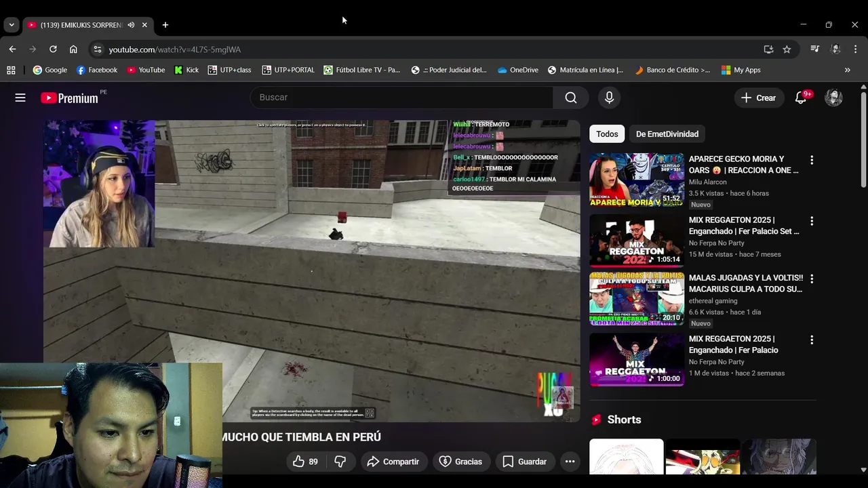Viewport: 868px width, 488px height.
Task: Click MALAS JUGADAS Y LA VOLTIS title
Action: coord(745,283)
